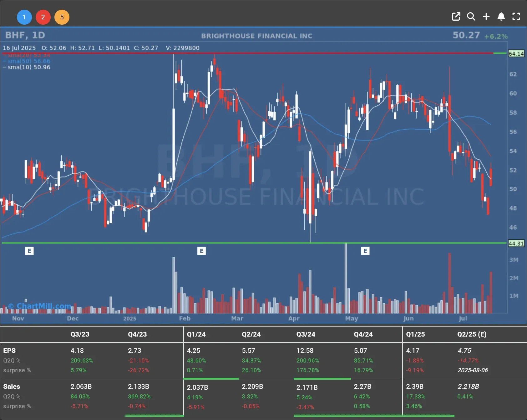Click the magnifier search icon
Viewport: 527px width, 420px height.
pos(471,17)
